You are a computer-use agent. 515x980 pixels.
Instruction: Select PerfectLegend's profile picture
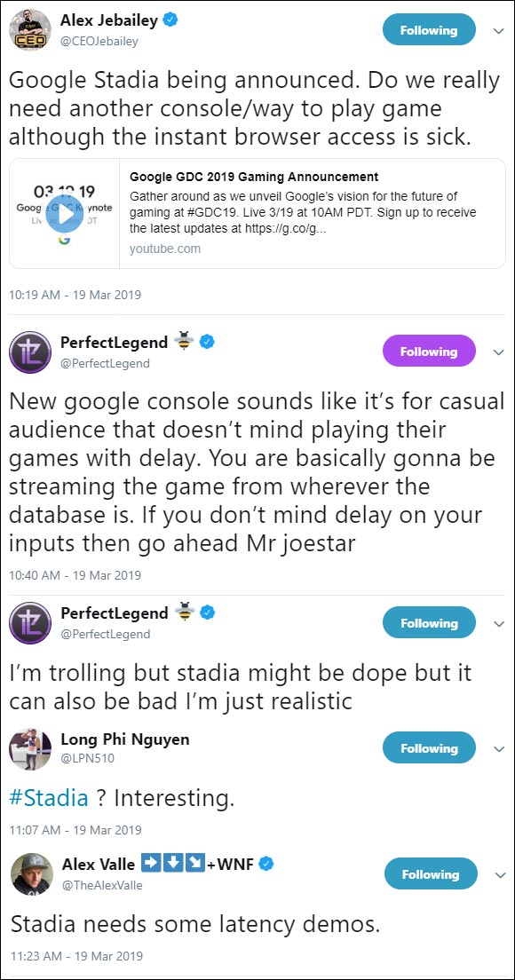point(28,350)
